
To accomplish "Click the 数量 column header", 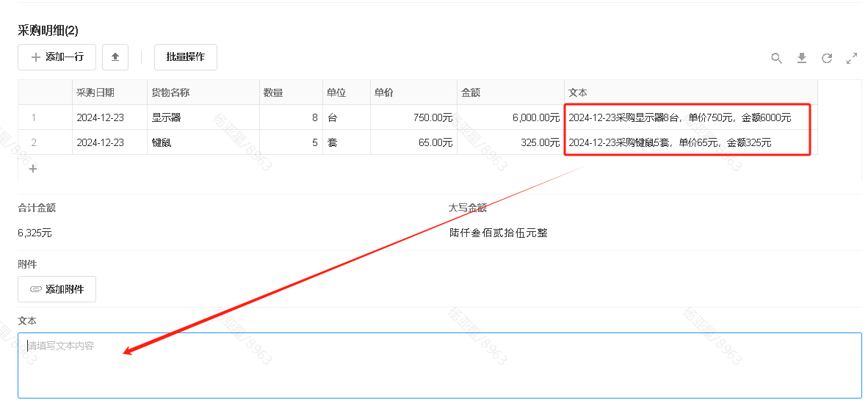I will pyautogui.click(x=292, y=92).
